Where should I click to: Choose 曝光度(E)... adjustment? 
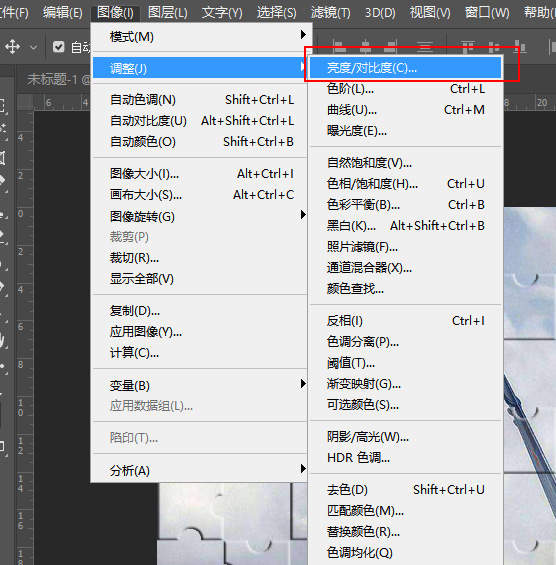coord(406,130)
